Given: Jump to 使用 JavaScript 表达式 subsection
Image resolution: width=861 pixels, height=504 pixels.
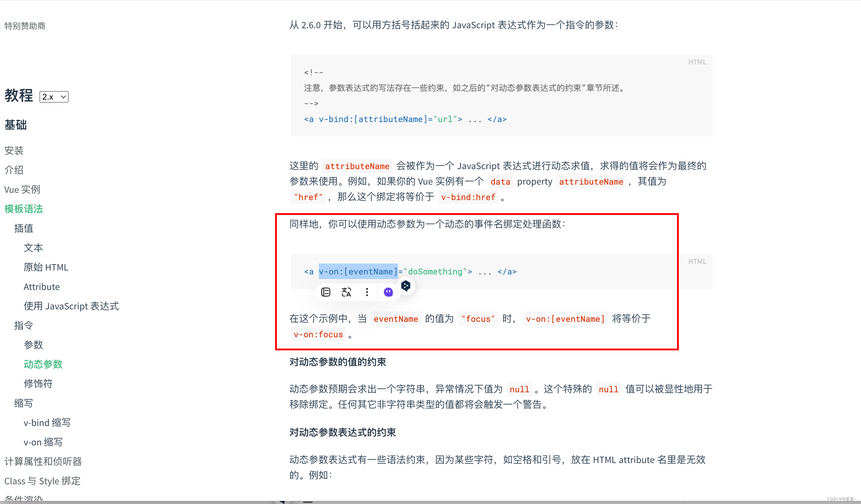Looking at the screenshot, I should [71, 306].
